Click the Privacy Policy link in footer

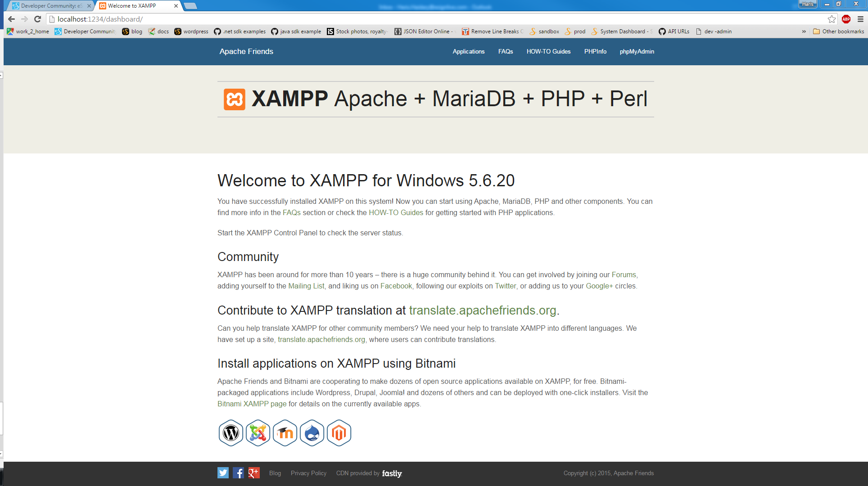[x=308, y=473]
